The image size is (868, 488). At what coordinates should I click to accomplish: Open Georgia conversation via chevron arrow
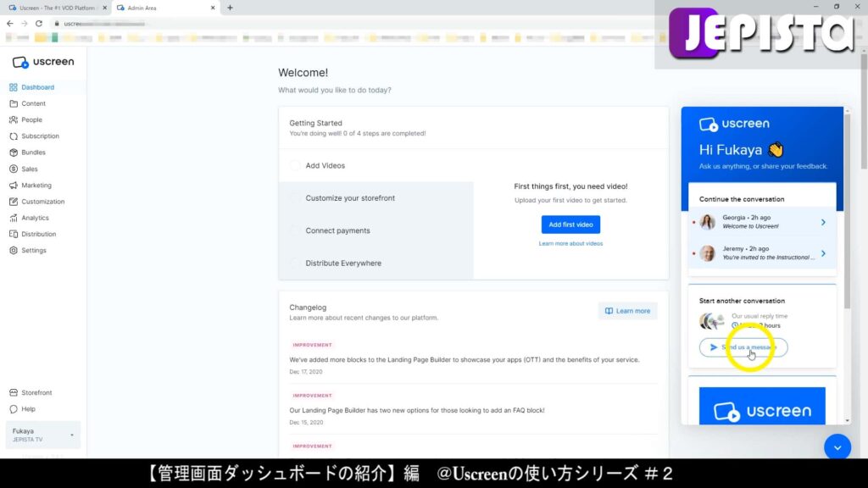(823, 222)
